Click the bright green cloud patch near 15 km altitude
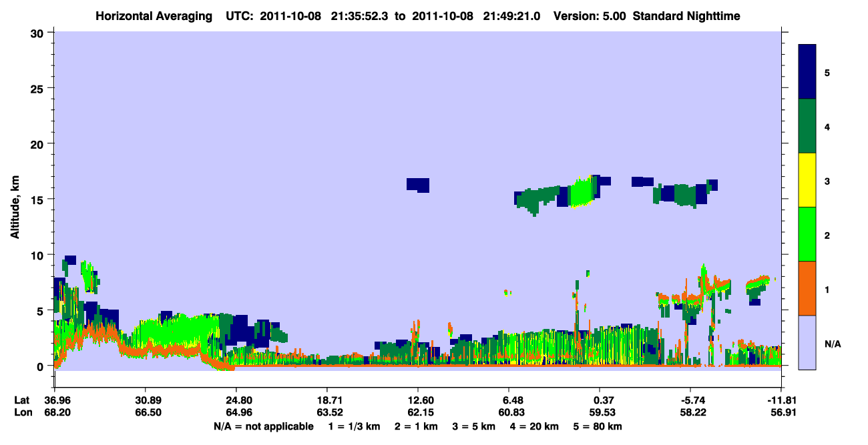868x445 pixels. coord(582,191)
